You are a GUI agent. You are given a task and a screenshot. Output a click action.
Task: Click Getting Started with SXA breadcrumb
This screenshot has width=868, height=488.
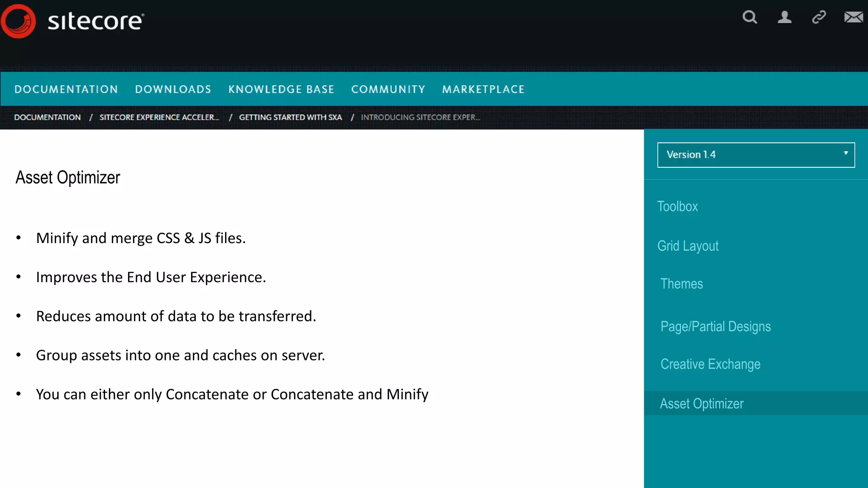pyautogui.click(x=290, y=117)
